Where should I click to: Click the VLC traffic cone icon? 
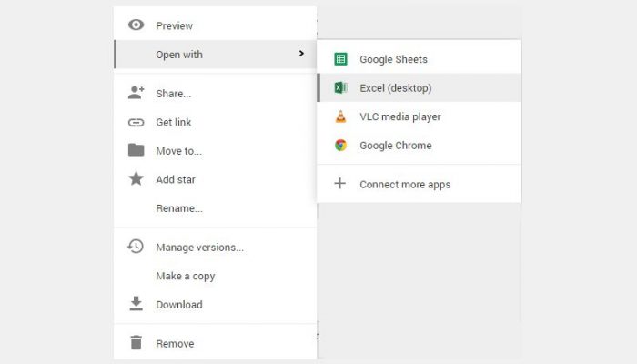340,116
